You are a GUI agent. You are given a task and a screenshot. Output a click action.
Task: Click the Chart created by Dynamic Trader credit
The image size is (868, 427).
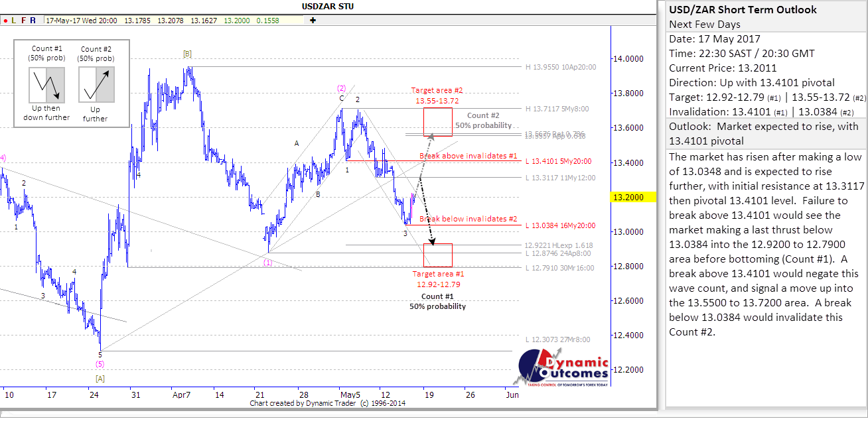[328, 403]
